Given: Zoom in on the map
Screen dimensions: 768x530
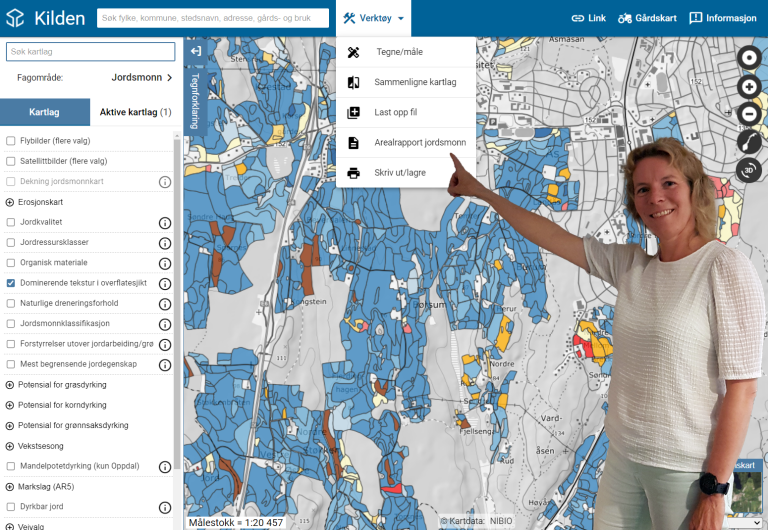Looking at the screenshot, I should (x=749, y=87).
